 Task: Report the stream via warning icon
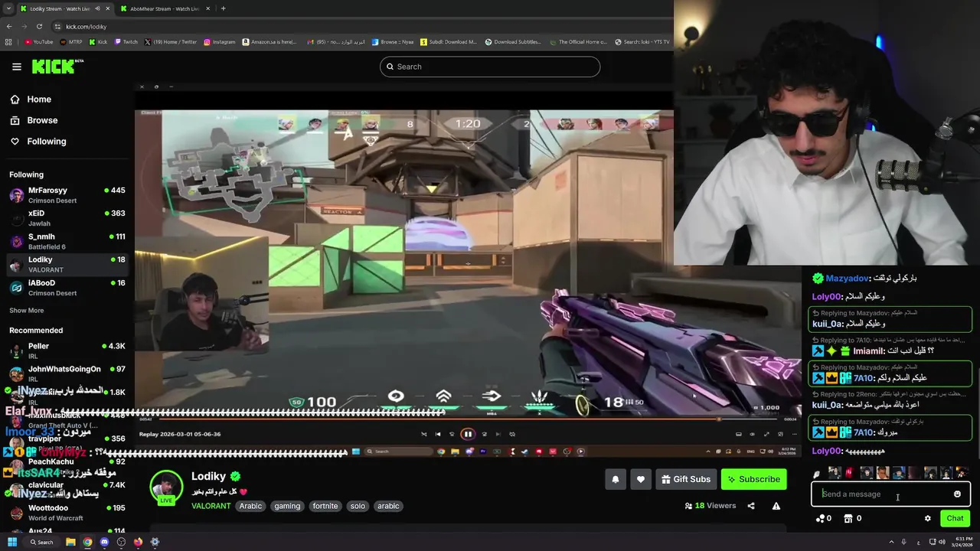(x=776, y=506)
